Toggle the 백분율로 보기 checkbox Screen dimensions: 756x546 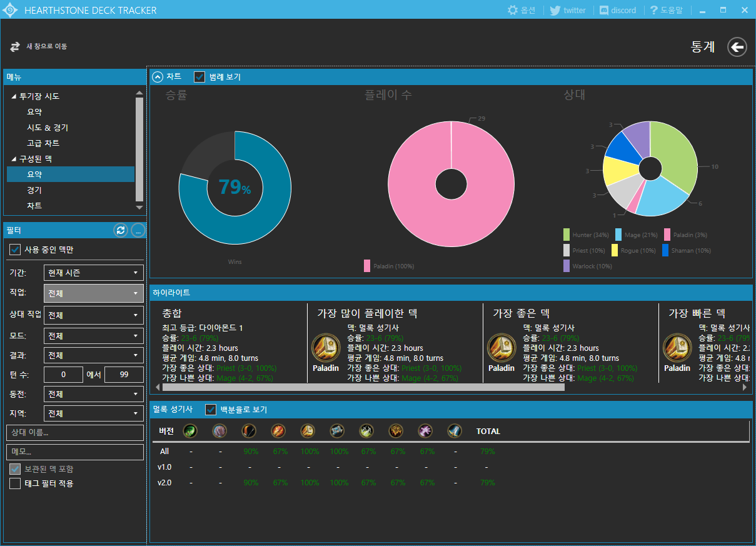click(211, 410)
